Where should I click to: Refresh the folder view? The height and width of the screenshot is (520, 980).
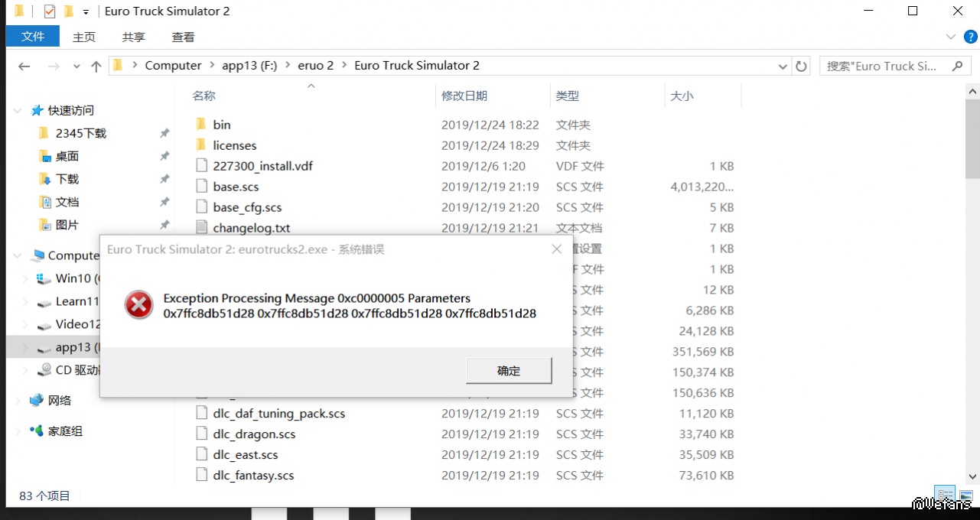(x=801, y=66)
